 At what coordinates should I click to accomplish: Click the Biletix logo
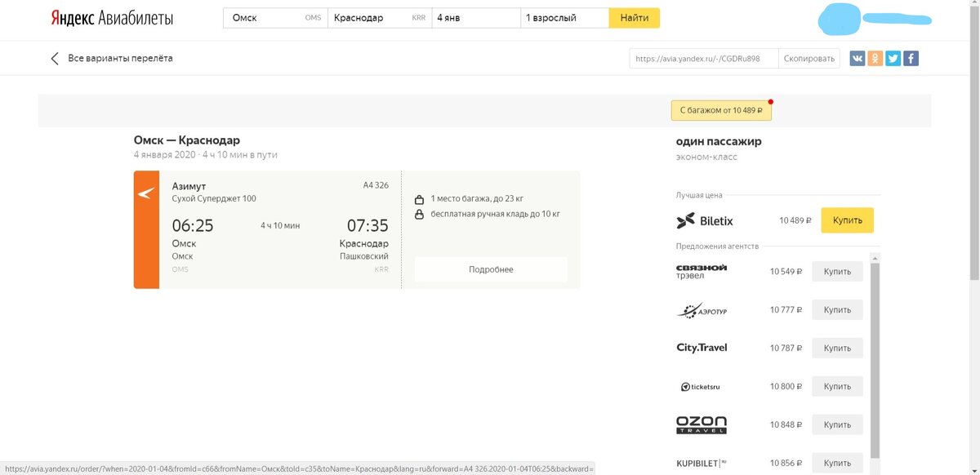(x=704, y=220)
